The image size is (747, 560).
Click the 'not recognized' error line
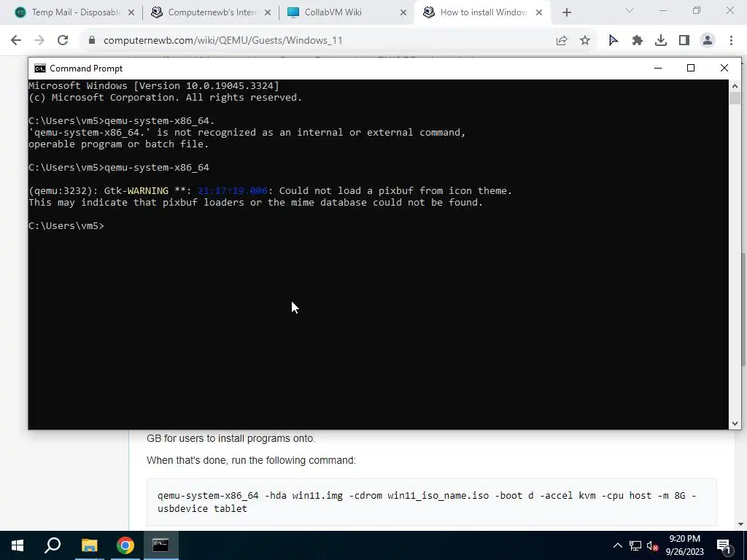(x=247, y=133)
